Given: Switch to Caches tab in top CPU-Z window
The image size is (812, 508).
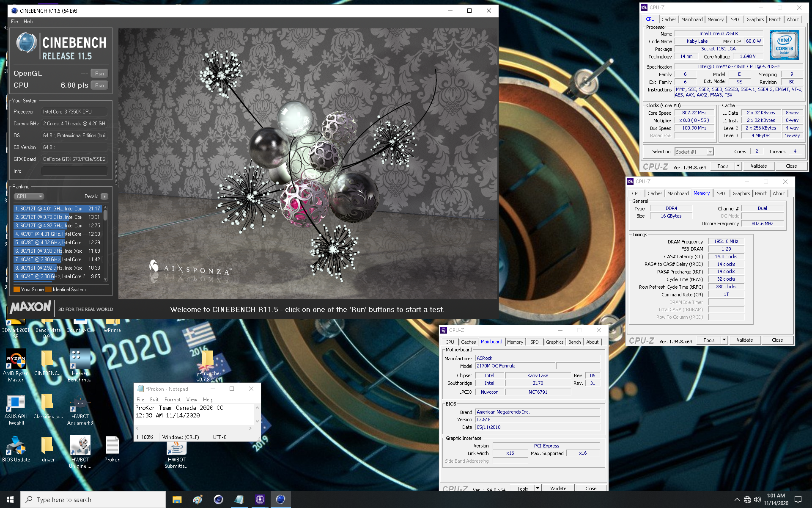Looking at the screenshot, I should 669,19.
